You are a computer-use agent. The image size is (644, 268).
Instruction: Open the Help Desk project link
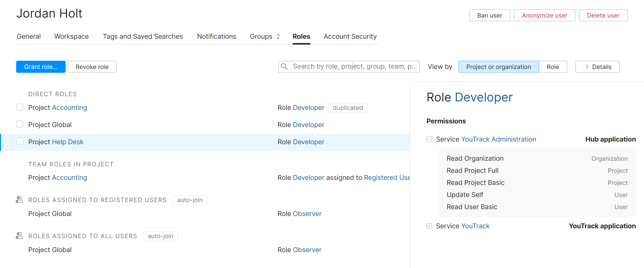[x=68, y=142]
